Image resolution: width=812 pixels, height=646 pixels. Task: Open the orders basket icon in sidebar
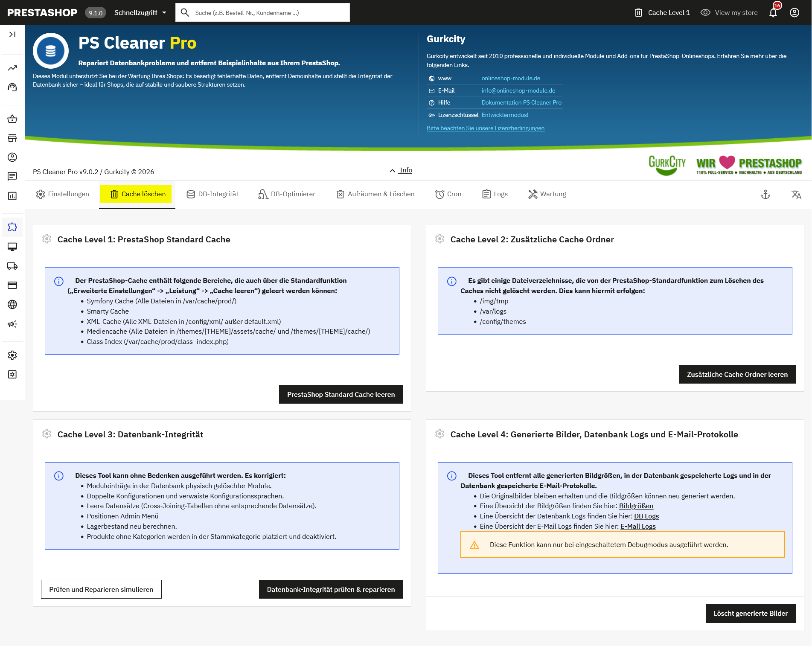tap(12, 119)
